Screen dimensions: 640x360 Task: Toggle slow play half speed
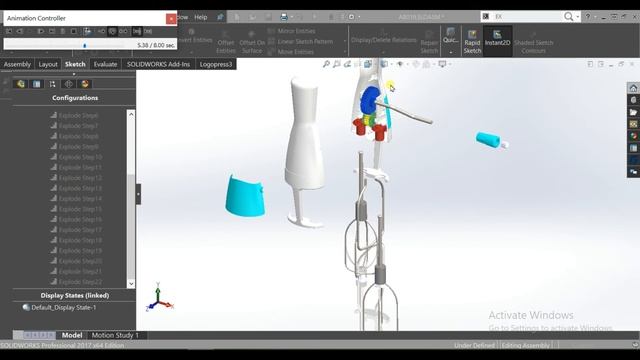point(137,31)
